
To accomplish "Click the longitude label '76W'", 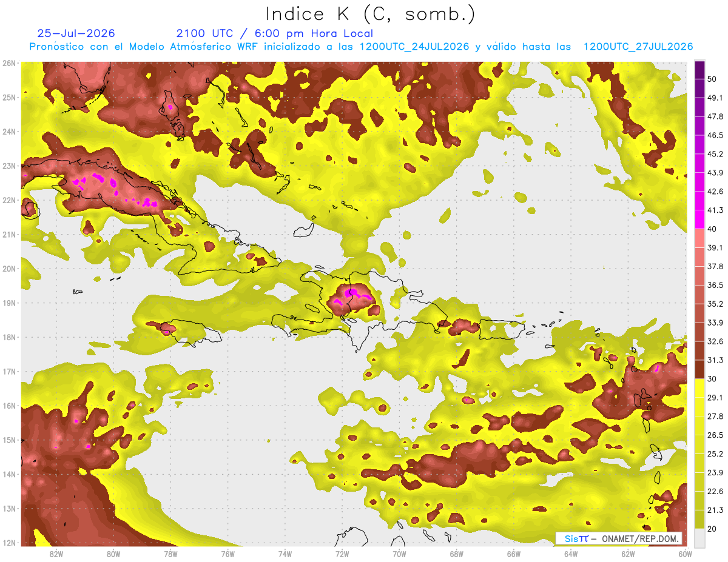I will (227, 554).
